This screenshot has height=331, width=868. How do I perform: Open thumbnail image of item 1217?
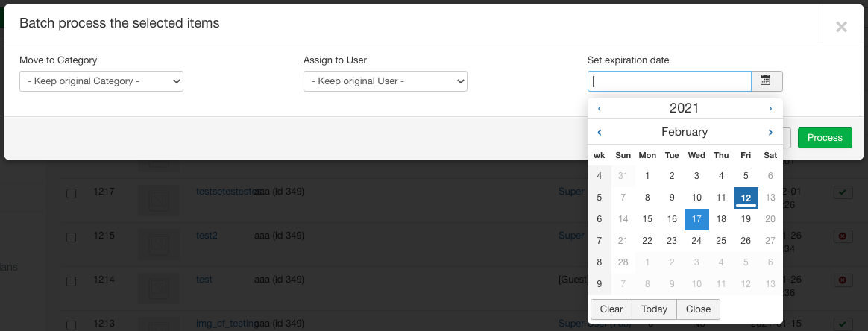(158, 200)
